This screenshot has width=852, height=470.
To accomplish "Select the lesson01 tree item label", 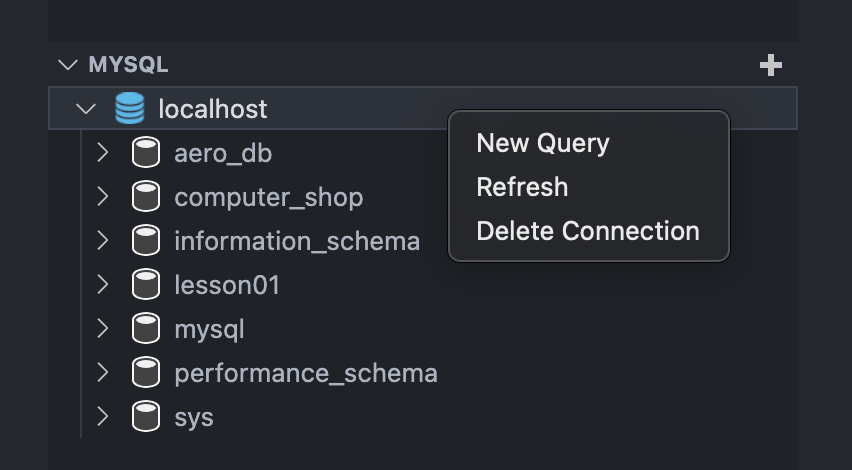I will click(227, 285).
